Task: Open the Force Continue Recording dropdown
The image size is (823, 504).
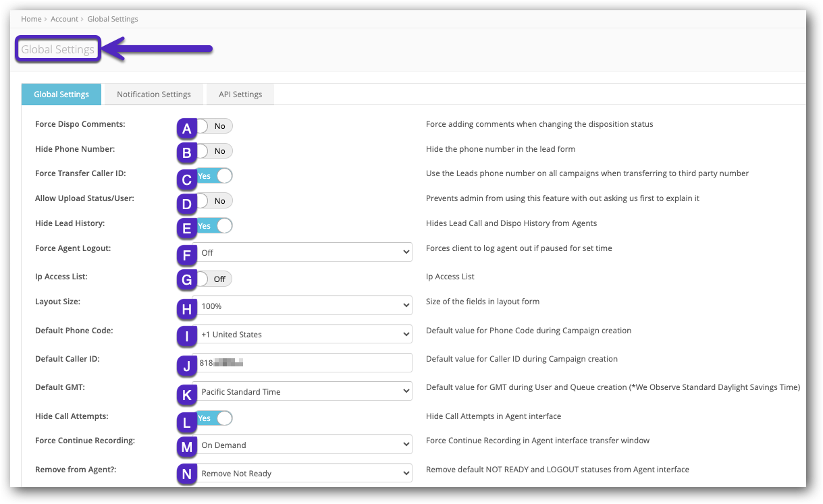Action: (x=302, y=445)
